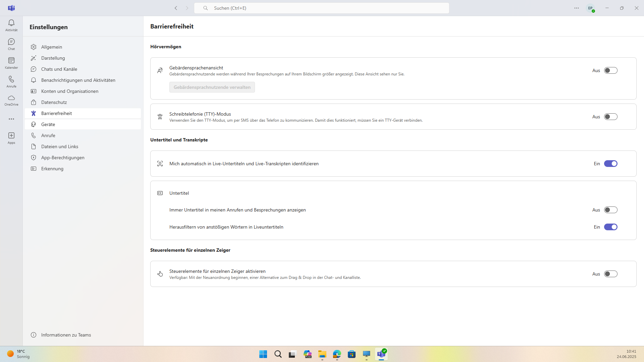
Task: Open Anrufe in the app rail
Action: (11, 81)
